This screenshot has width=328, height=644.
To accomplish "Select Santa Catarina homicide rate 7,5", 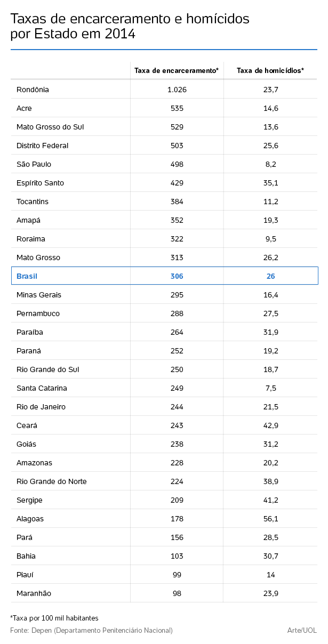I will 271,388.
